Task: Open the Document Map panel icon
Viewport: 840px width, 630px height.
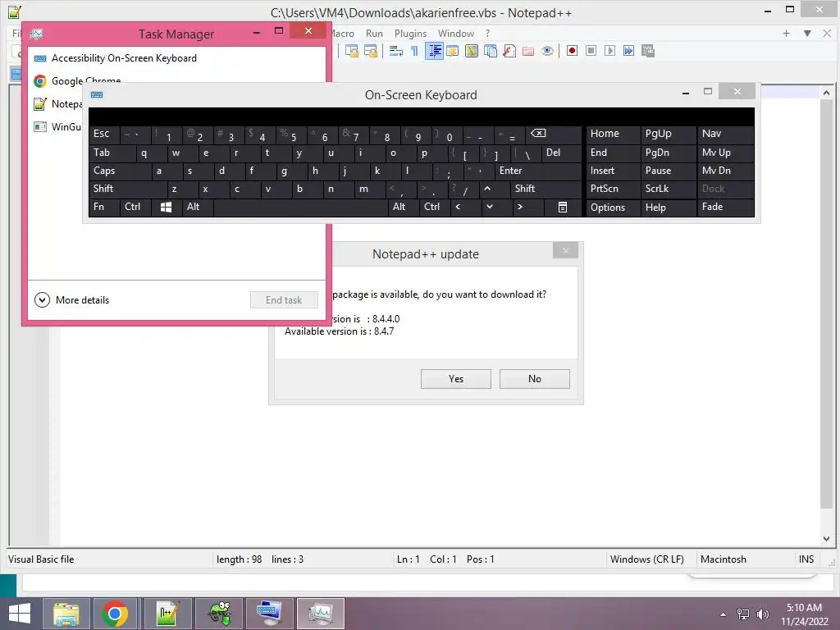Action: pyautogui.click(x=472, y=51)
